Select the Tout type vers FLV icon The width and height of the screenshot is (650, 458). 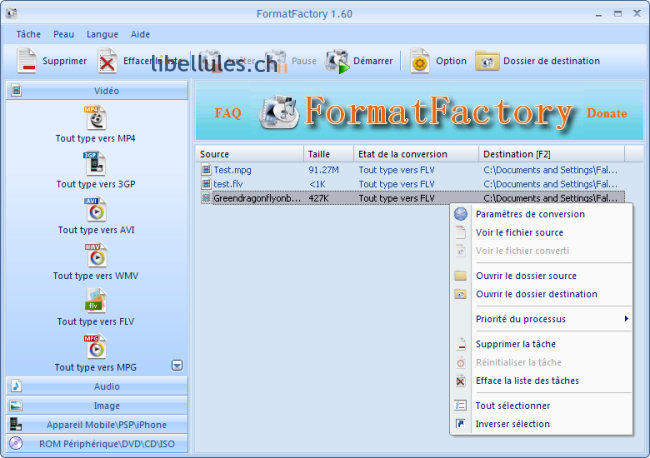click(96, 301)
